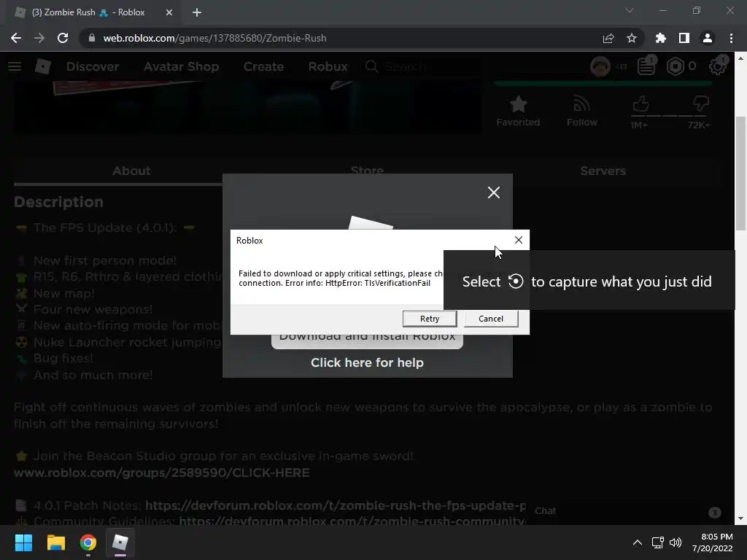Switch to the About tab
The width and height of the screenshot is (747, 560).
click(131, 171)
